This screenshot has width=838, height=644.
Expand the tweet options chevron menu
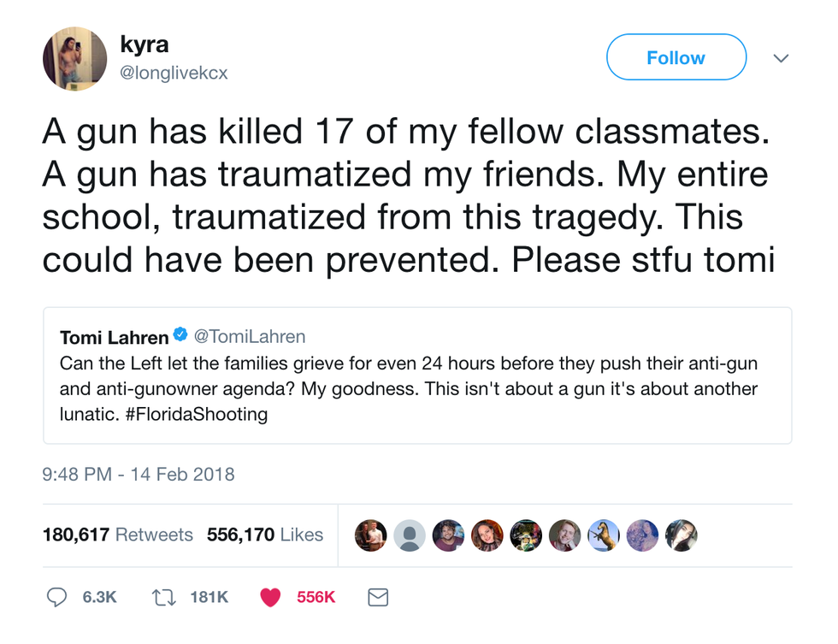781,58
